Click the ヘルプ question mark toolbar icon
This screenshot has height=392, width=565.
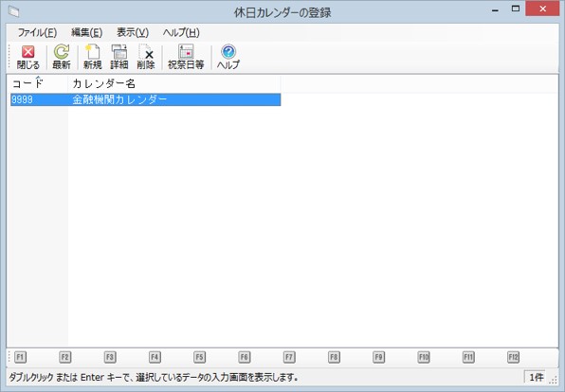pyautogui.click(x=228, y=57)
